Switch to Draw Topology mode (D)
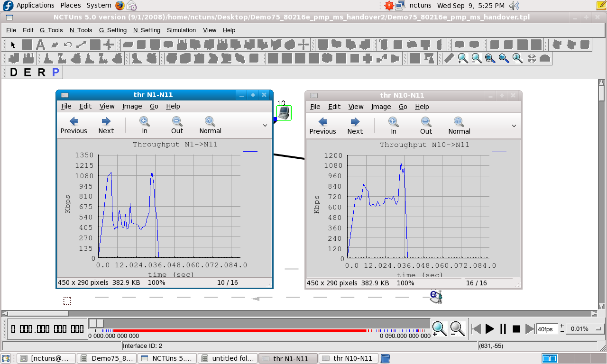This screenshot has height=364, width=607. pos(14,73)
